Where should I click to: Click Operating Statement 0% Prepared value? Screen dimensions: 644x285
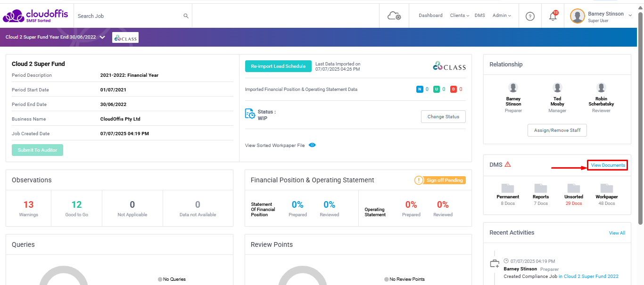411,204
